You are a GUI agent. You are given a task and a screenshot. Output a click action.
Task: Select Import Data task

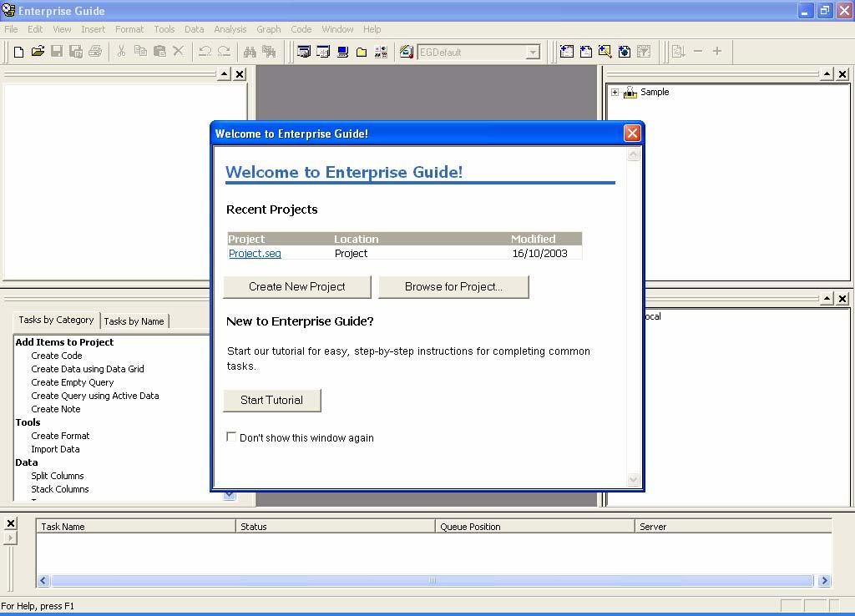[x=55, y=449]
